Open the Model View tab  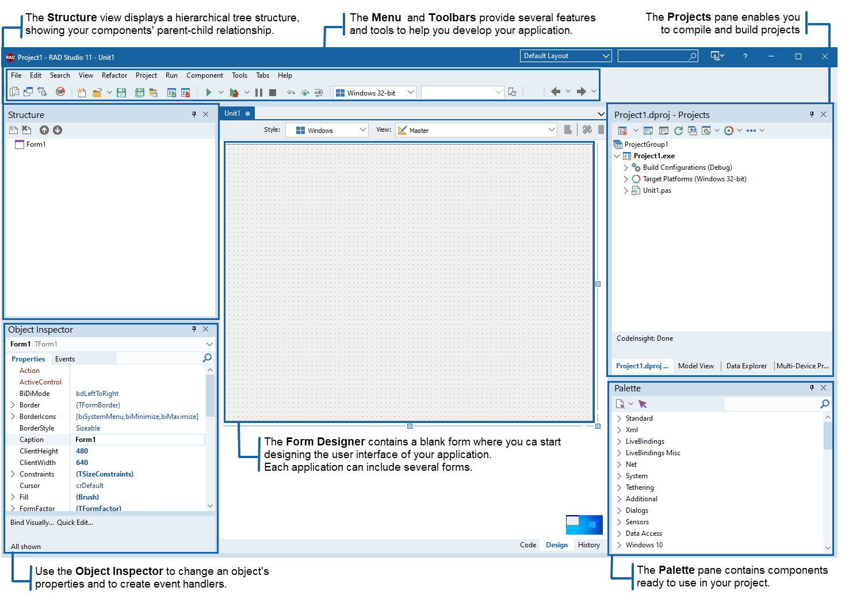(x=696, y=366)
